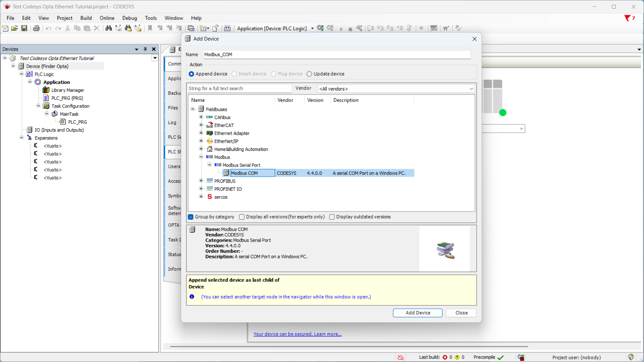Click the status bar connection icon
The image size is (644, 362).
click(400, 357)
